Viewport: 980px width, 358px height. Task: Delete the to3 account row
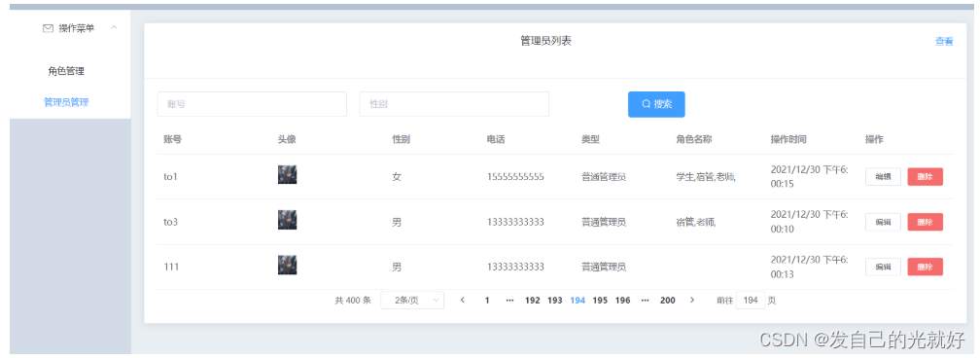pyautogui.click(x=925, y=222)
